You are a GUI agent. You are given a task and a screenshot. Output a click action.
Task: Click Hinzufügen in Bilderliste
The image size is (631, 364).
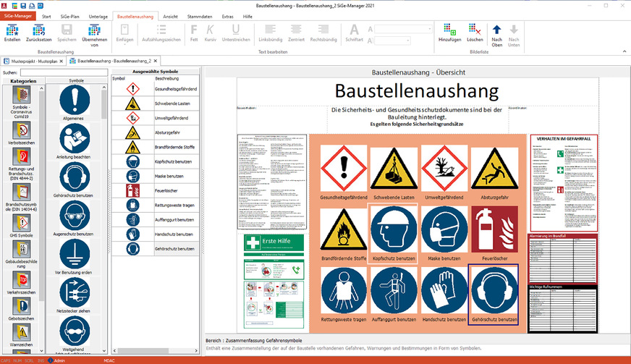449,33
